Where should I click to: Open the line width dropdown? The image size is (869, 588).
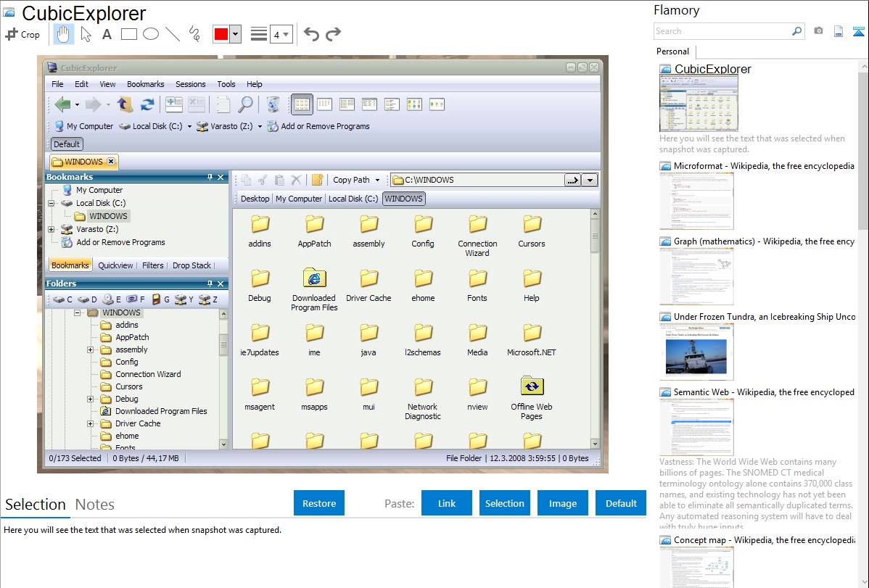pos(281,34)
